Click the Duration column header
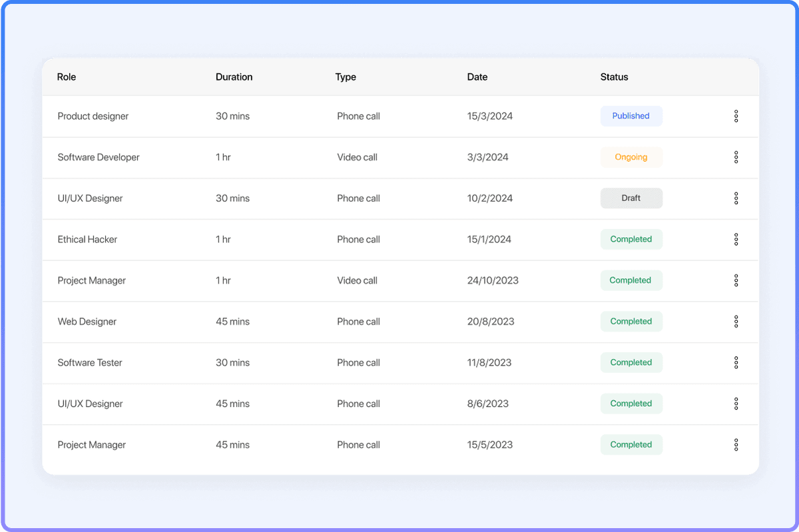The height and width of the screenshot is (532, 799). pos(234,77)
